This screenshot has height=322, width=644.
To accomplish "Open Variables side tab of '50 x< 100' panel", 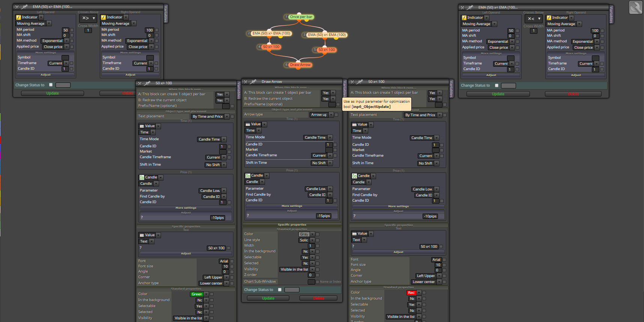I will click(451, 89).
